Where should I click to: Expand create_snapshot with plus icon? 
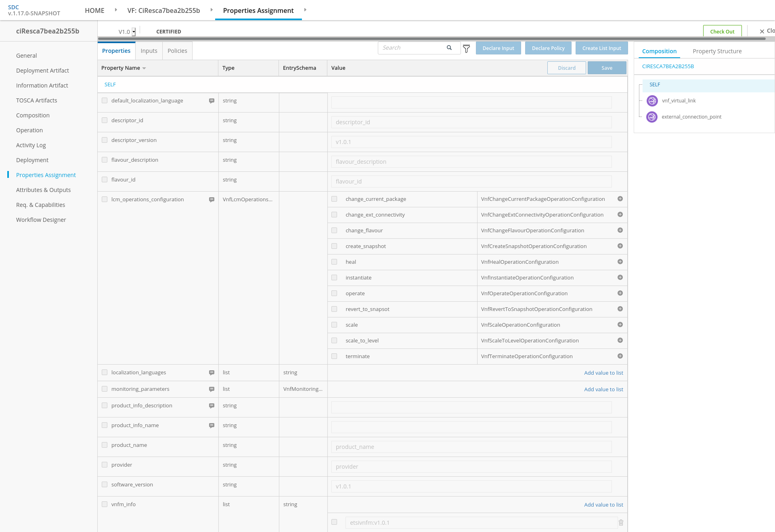[620, 246]
